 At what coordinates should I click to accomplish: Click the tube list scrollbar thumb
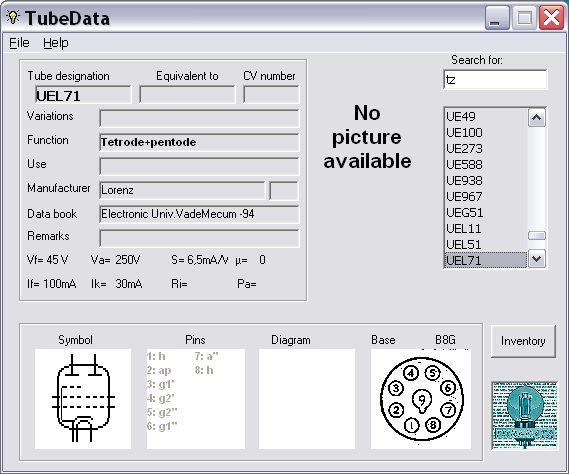point(537,236)
